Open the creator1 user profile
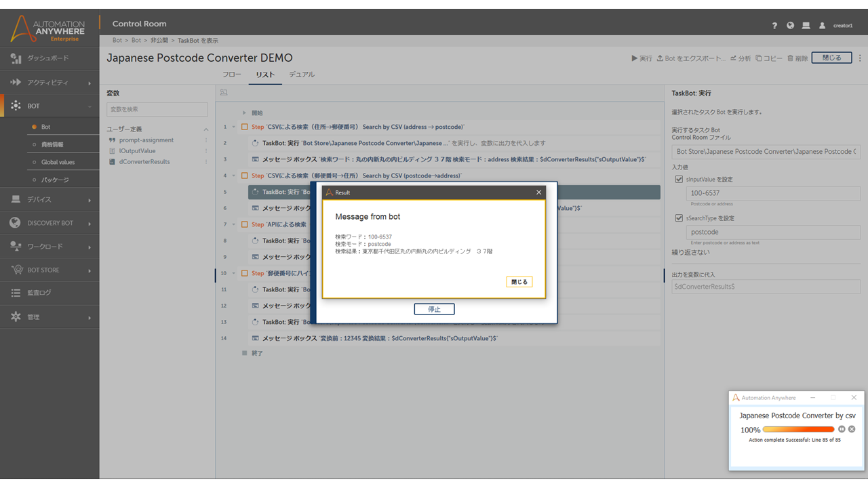The image size is (868, 488). point(836,26)
